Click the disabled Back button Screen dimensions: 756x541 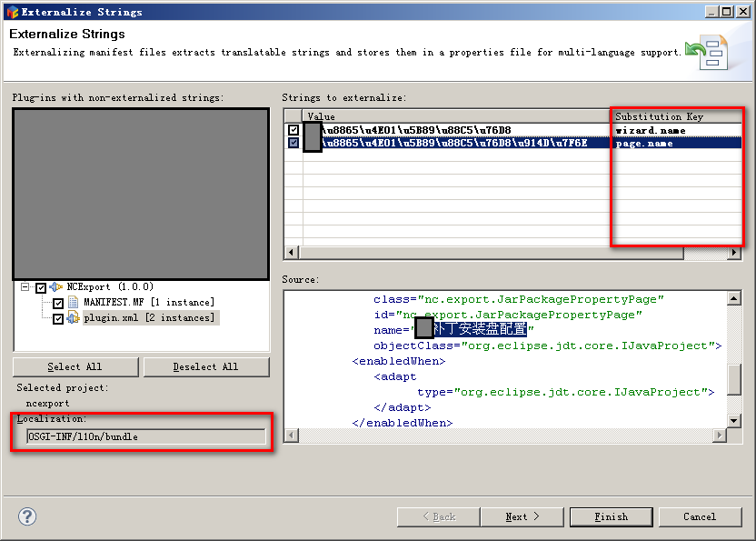coord(439,516)
